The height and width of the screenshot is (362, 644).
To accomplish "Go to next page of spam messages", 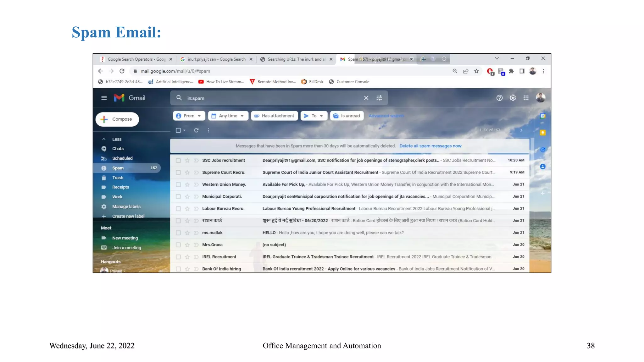I will click(521, 130).
